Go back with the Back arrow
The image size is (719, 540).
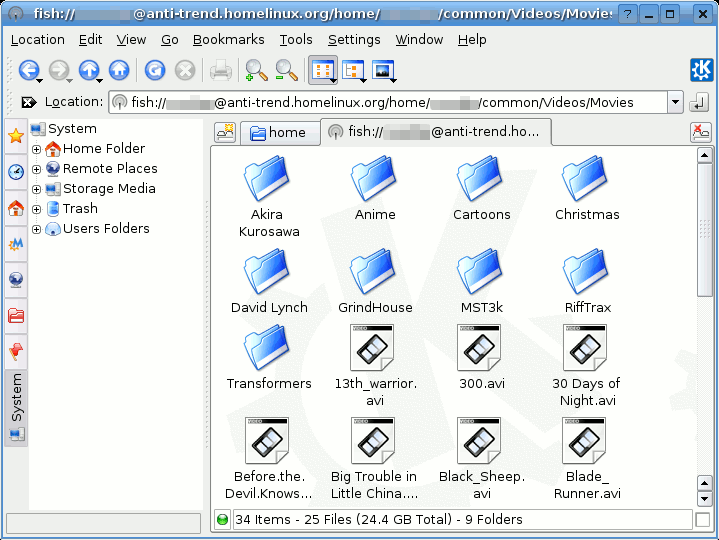[28, 70]
